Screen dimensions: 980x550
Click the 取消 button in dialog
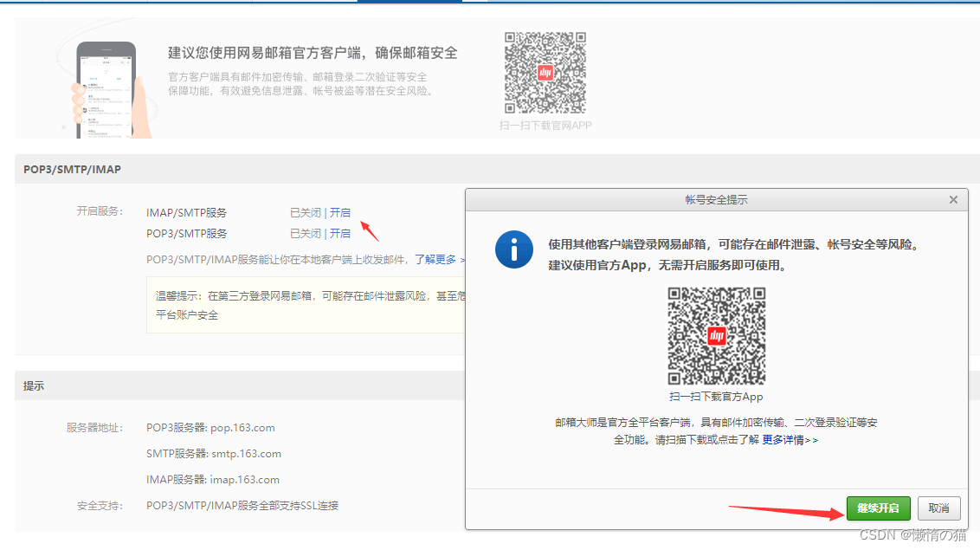point(938,508)
